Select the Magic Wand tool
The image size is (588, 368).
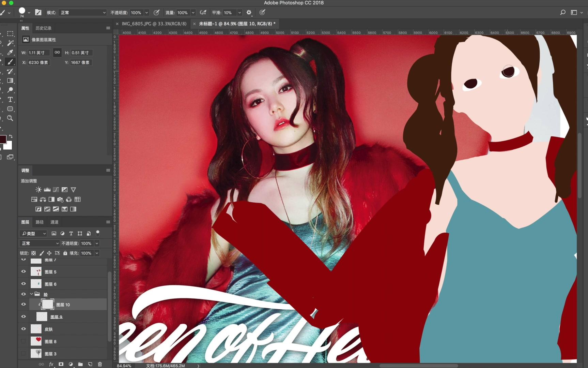(10, 43)
